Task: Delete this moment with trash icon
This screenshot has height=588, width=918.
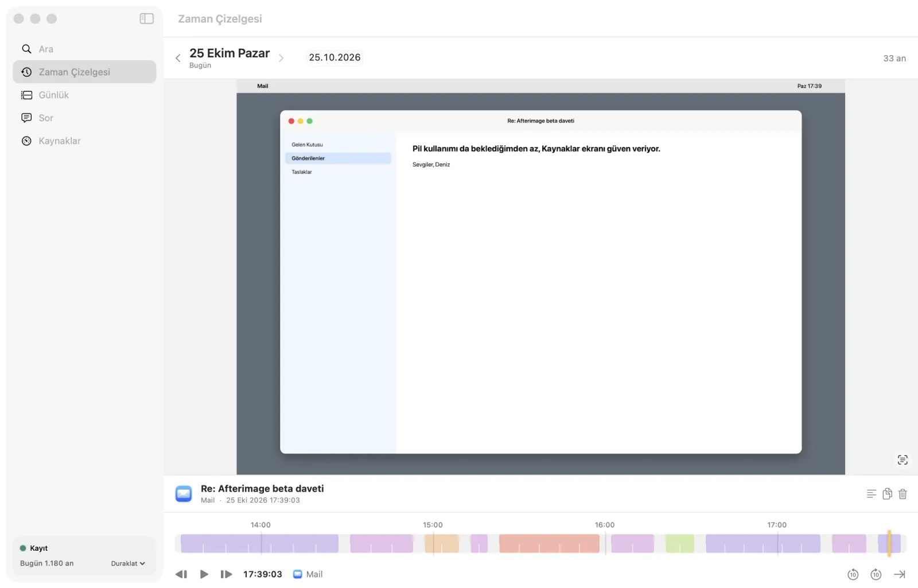Action: tap(903, 494)
